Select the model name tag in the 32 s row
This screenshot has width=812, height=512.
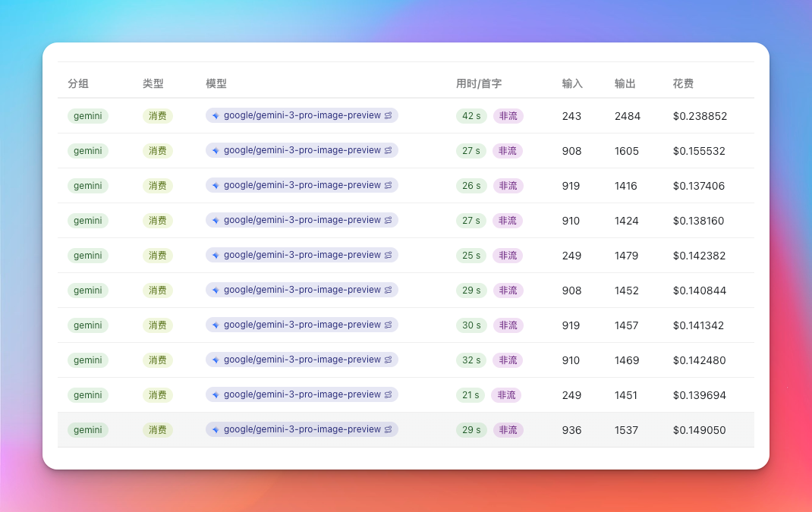coord(302,360)
